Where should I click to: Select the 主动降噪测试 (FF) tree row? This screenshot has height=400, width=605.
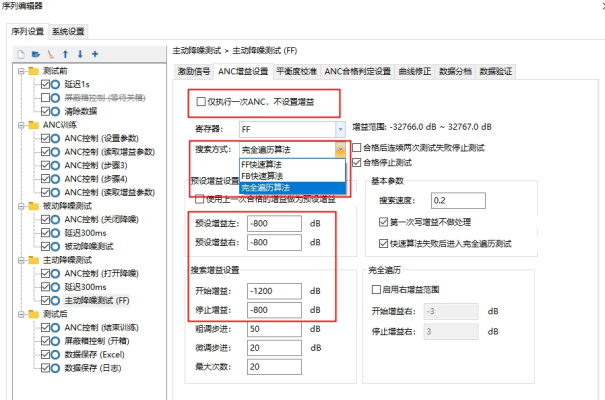tap(96, 300)
